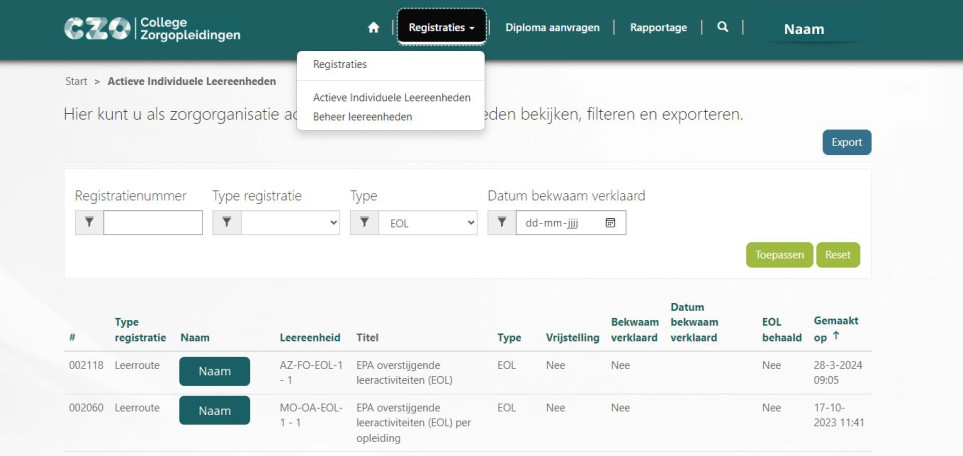This screenshot has width=963, height=456.
Task: Open search via the magnifying glass icon
Action: 722,28
